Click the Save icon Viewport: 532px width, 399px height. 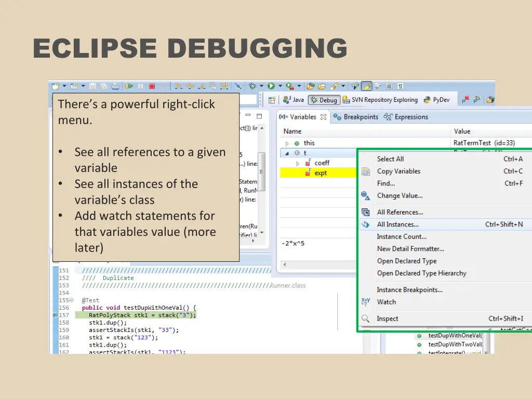point(92,86)
